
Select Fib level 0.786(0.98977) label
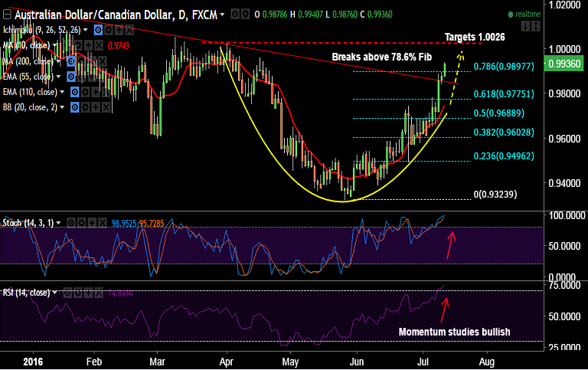tap(504, 67)
